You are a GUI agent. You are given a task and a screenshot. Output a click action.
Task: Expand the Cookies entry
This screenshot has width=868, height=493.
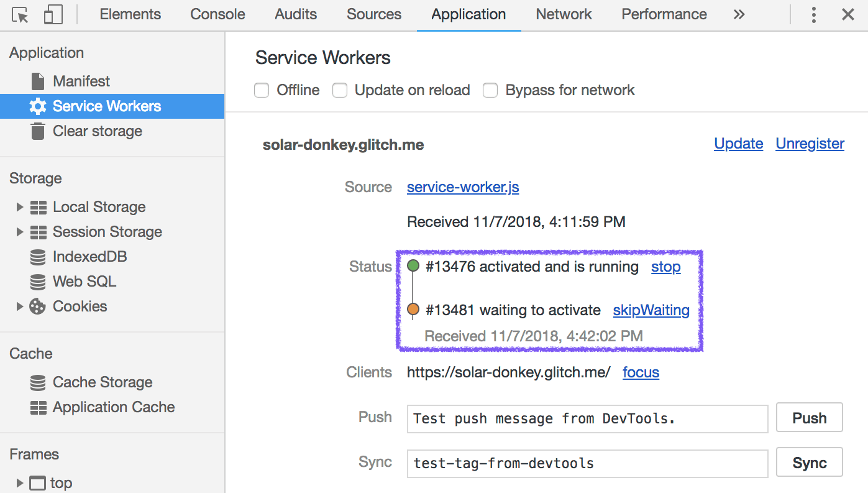tap(20, 306)
